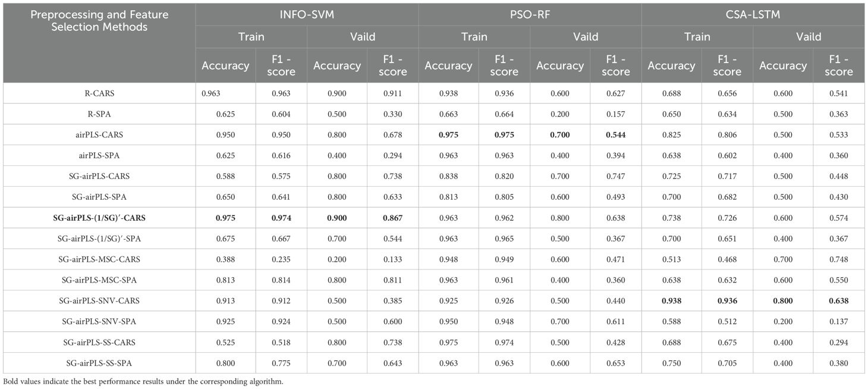
Task: Select the 0.235 F1-score cell
Action: 281,259
